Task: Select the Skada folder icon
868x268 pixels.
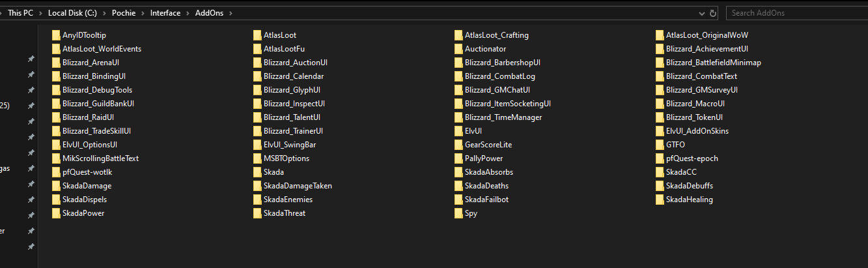Action: coord(257,172)
